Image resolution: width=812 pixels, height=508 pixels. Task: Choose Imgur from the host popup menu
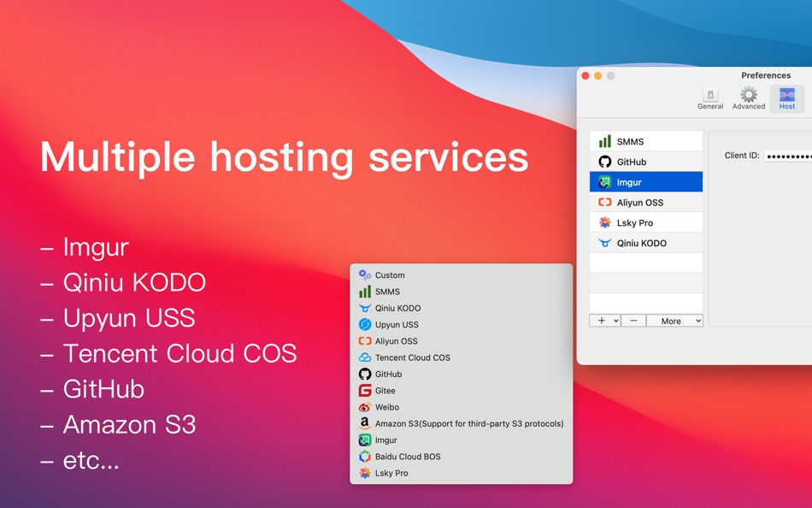pyautogui.click(x=461, y=440)
